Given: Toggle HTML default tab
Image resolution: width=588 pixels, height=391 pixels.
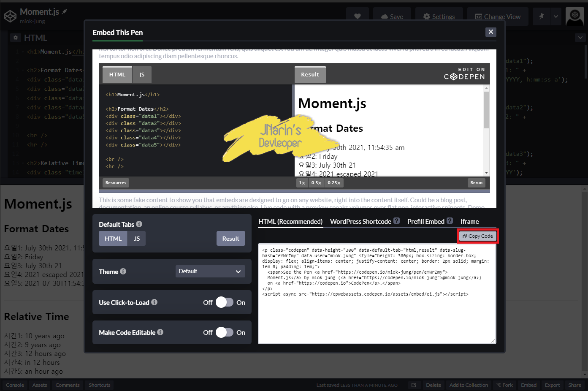Looking at the screenshot, I should coord(113,239).
